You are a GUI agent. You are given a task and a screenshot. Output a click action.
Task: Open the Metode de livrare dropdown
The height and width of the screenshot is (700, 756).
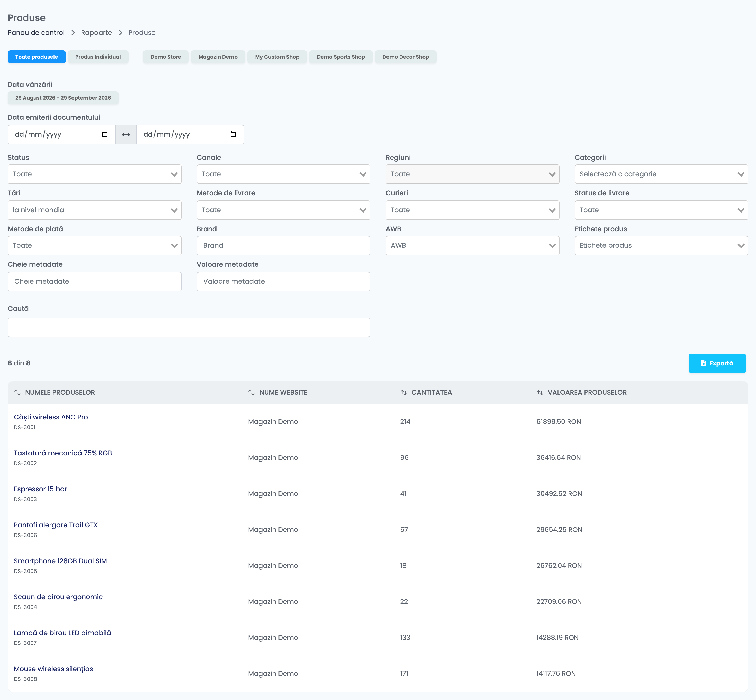click(283, 210)
